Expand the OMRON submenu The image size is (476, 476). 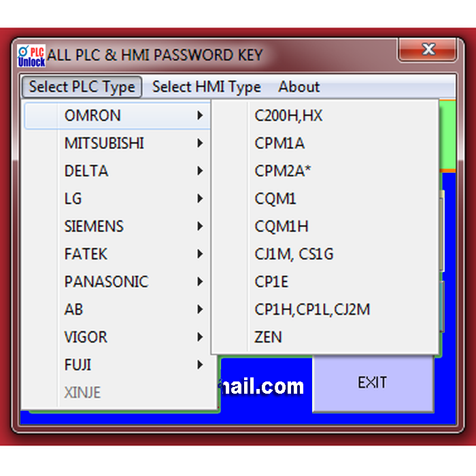[92, 116]
